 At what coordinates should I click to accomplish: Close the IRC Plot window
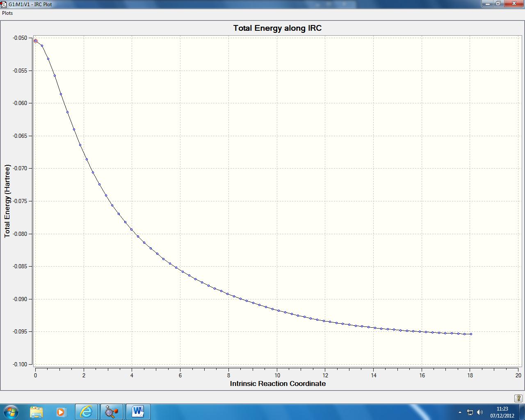point(514,4)
